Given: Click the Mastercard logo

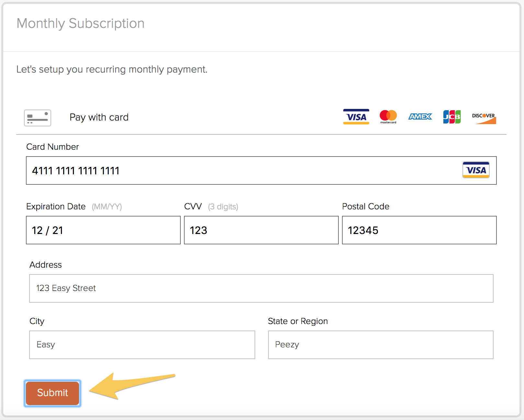Looking at the screenshot, I should 388,117.
